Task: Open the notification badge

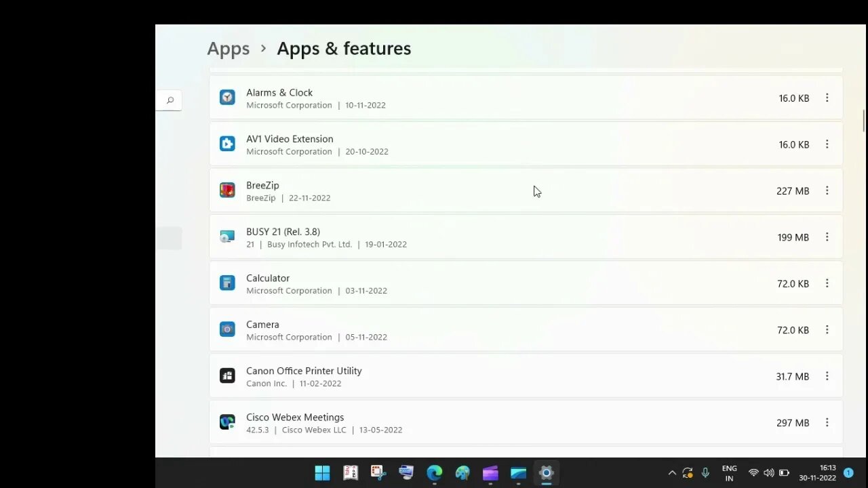Action: coord(848,472)
